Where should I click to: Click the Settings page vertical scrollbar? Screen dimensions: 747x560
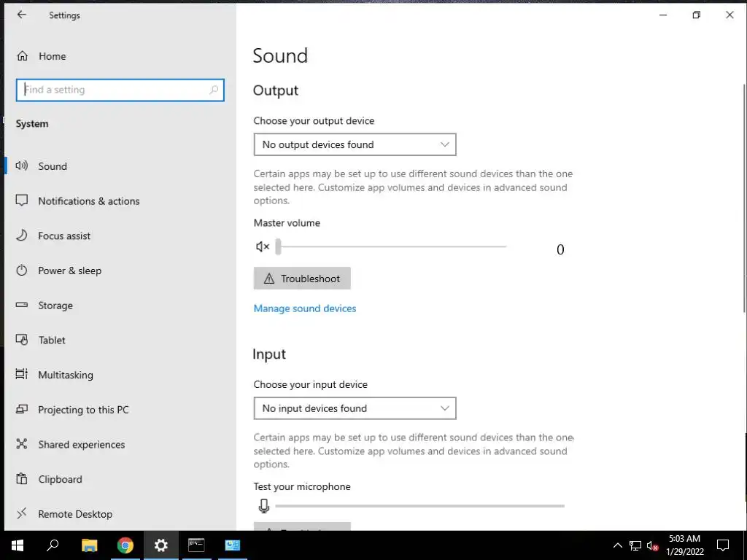[743, 198]
